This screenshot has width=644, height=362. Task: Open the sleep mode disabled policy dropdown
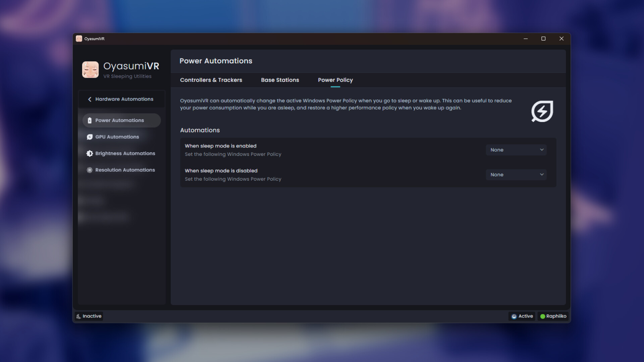(516, 175)
